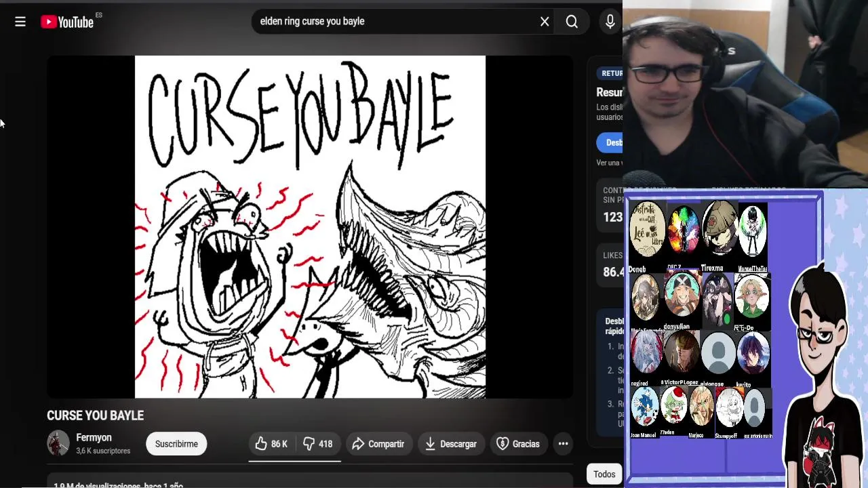Click the CURSE YOU BAYLE video player

(x=310, y=227)
